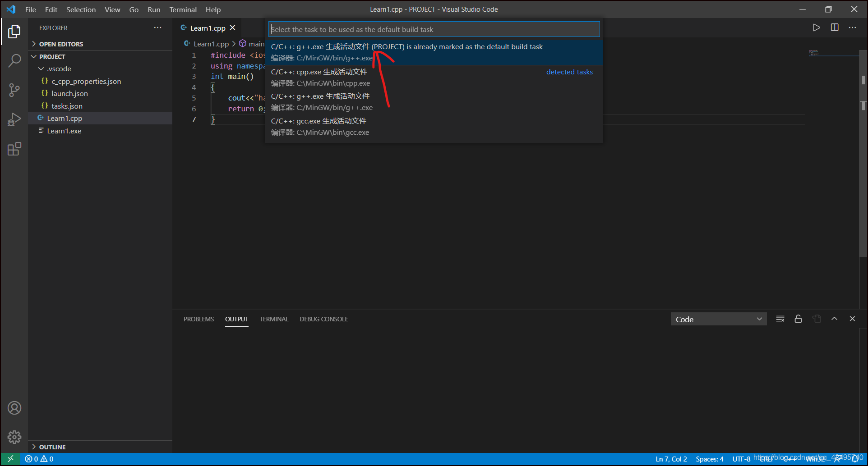Open the Explorer view in activity bar

14,32
